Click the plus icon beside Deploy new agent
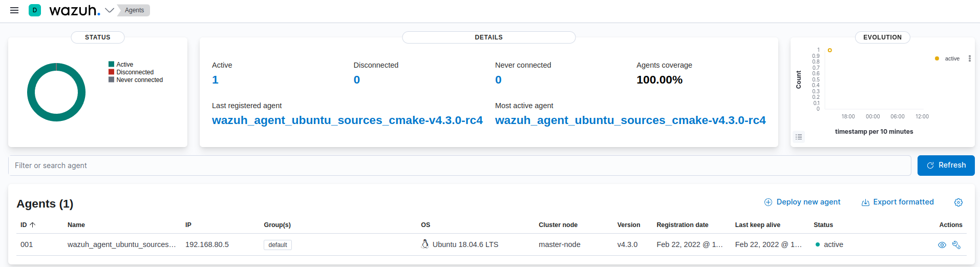The image size is (980, 267). (768, 202)
